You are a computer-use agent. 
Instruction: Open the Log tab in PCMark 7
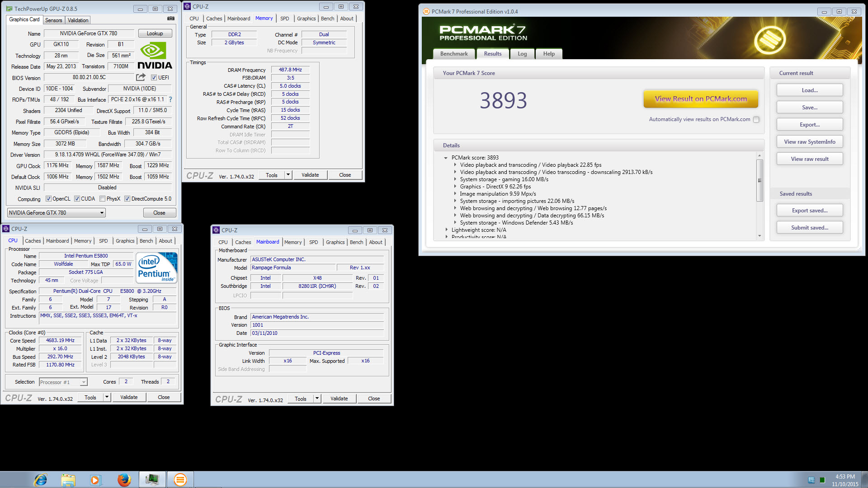coord(522,54)
